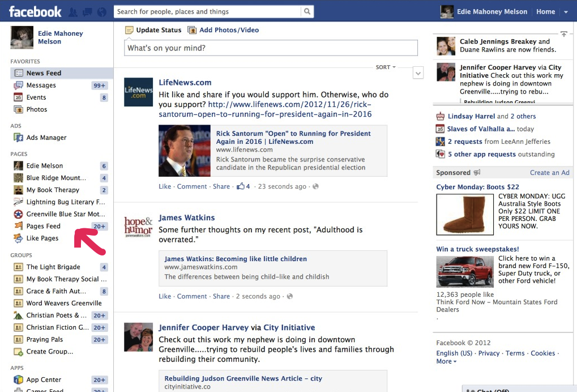The height and width of the screenshot is (392, 577).
Task: Open Terms link in footer
Action: click(x=515, y=353)
